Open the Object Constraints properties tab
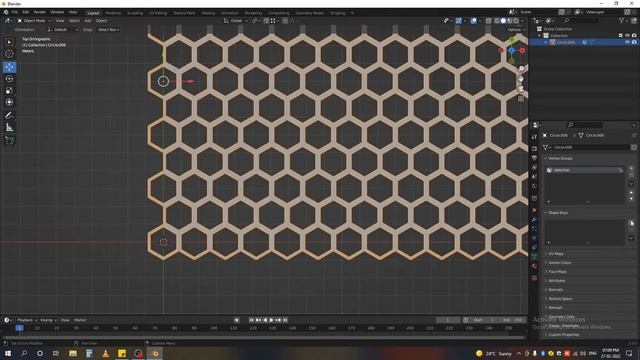Image resolution: width=640 pixels, height=360 pixels. coord(534,248)
